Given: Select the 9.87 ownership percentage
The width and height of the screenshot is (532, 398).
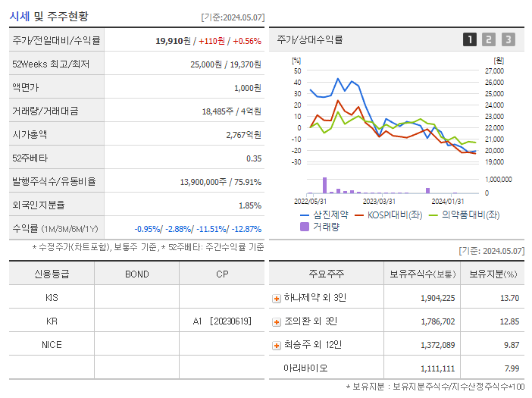Looking at the screenshot, I should 512,345.
